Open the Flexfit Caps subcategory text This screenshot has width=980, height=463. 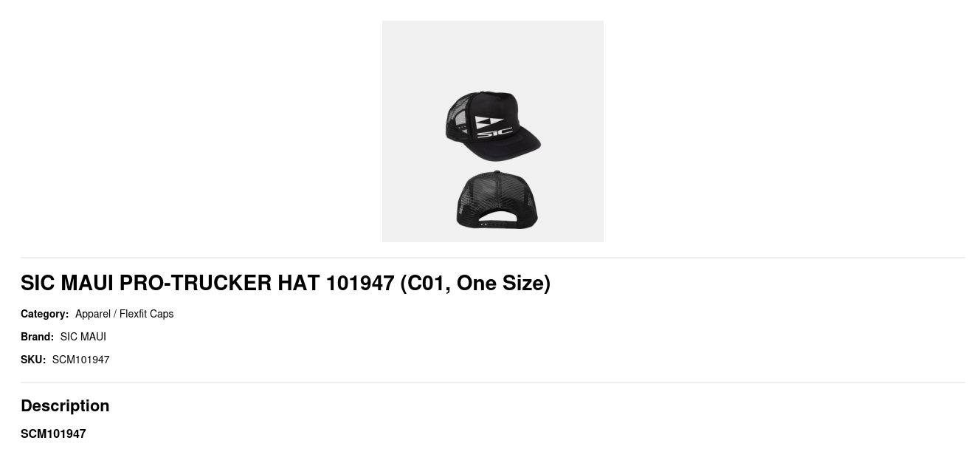[146, 314]
